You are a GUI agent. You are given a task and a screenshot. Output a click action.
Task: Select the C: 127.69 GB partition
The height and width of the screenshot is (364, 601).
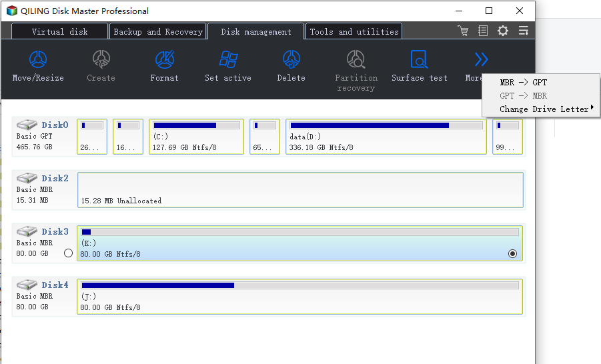pyautogui.click(x=196, y=137)
